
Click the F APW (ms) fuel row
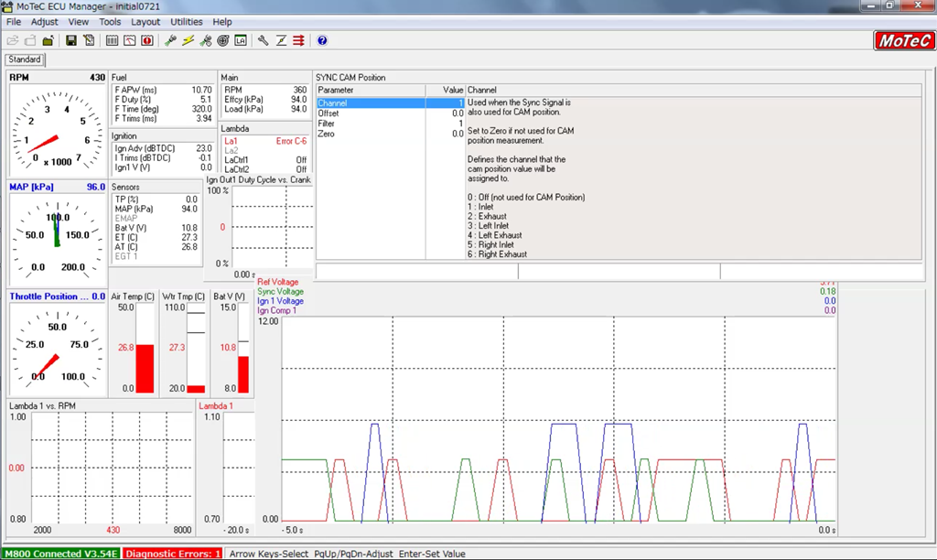(x=163, y=90)
